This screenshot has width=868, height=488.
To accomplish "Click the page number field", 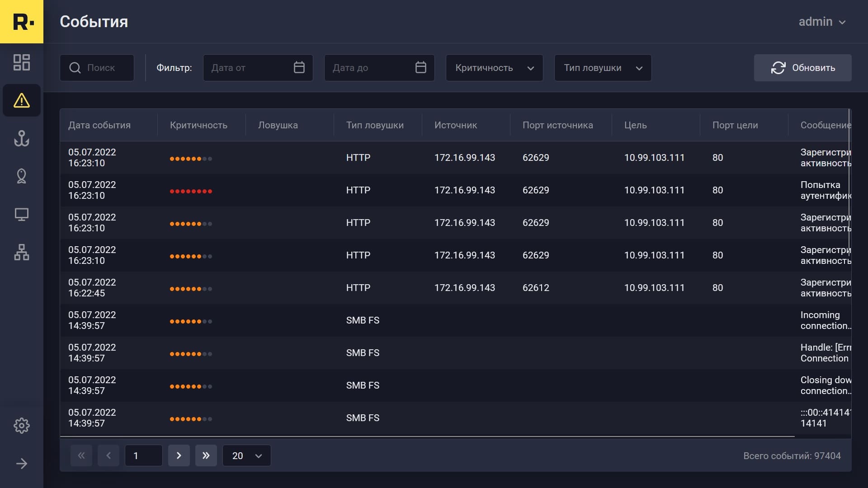I will click(x=144, y=455).
